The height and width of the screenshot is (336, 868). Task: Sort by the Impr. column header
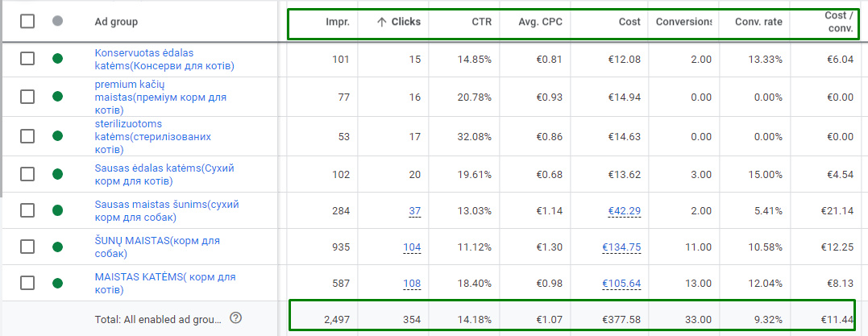[x=338, y=22]
